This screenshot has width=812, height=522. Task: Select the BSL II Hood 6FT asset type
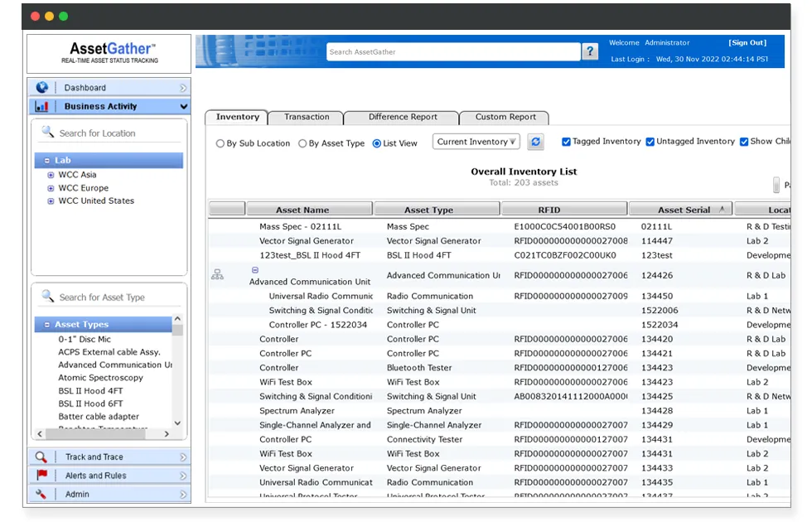tap(90, 404)
